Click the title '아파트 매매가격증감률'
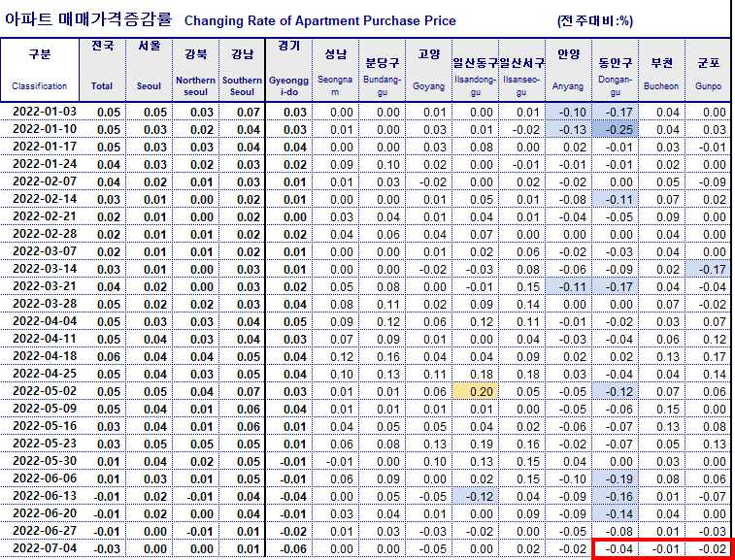The width and height of the screenshot is (735, 560). pos(88,19)
